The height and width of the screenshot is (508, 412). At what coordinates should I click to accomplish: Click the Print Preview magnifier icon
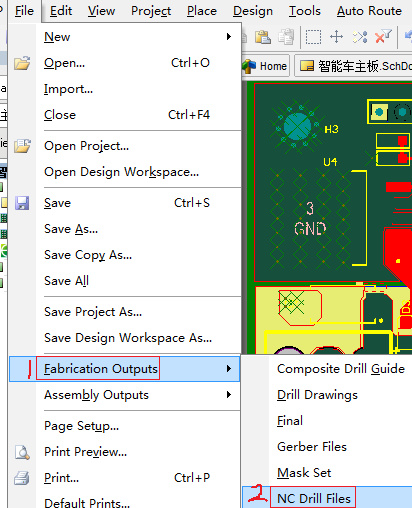[22, 452]
